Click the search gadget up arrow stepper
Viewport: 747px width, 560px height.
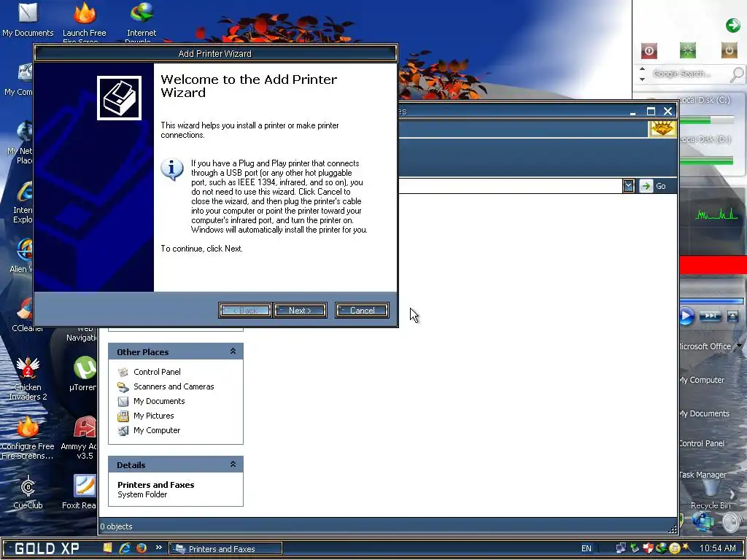[642, 69]
